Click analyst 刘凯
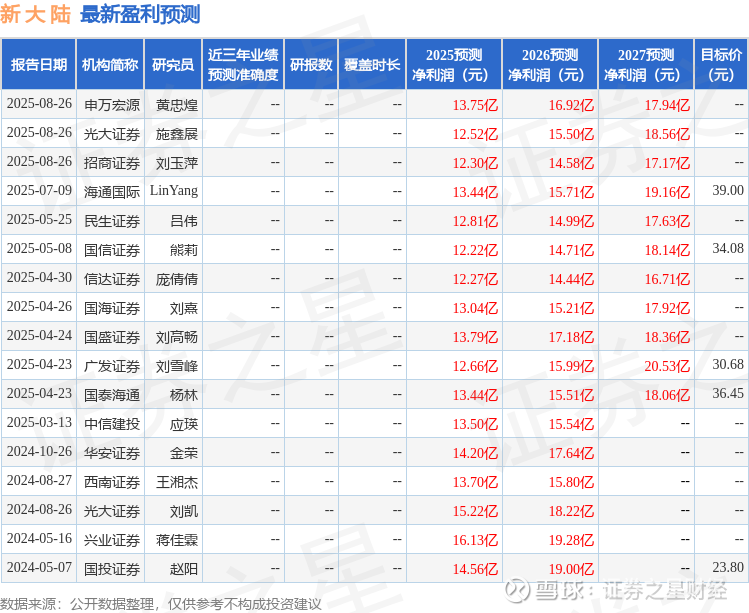 [x=184, y=511]
